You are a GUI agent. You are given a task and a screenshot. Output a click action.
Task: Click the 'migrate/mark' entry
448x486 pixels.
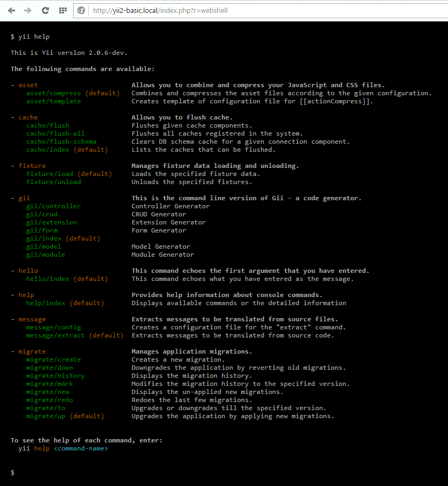[x=49, y=383]
